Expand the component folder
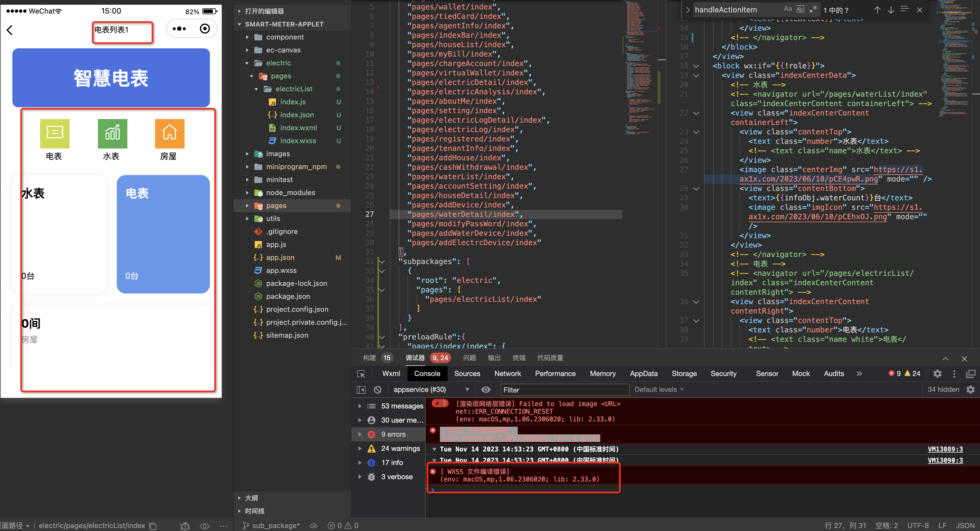Image resolution: width=980 pixels, height=531 pixels. coord(285,37)
